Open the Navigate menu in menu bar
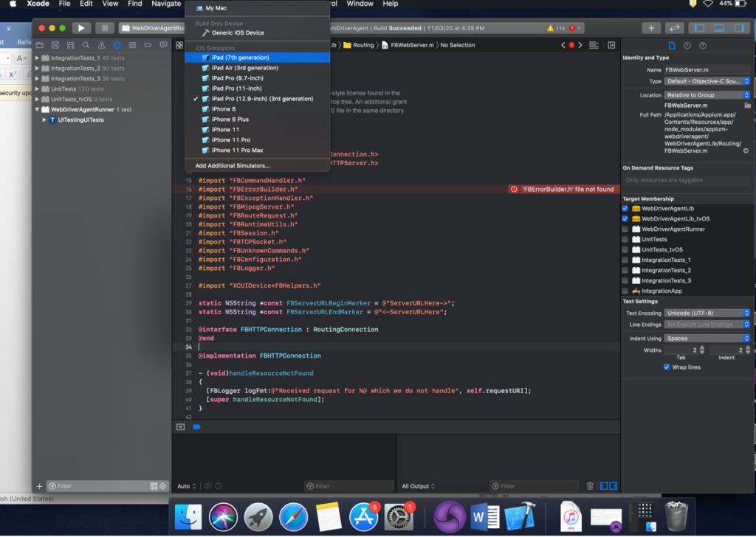 coord(166,4)
